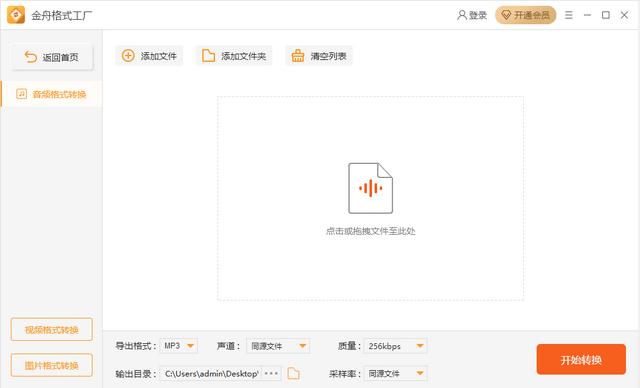Switch to 视频格式转换 mode

point(51,329)
